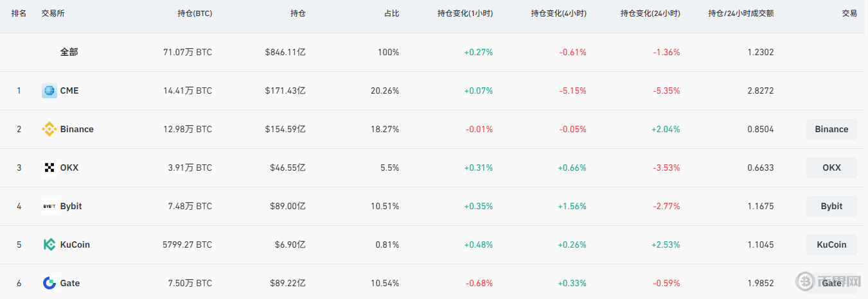Viewport: 868px width, 299px height.
Task: Click the Binance diamond logo icon
Action: pos(49,130)
